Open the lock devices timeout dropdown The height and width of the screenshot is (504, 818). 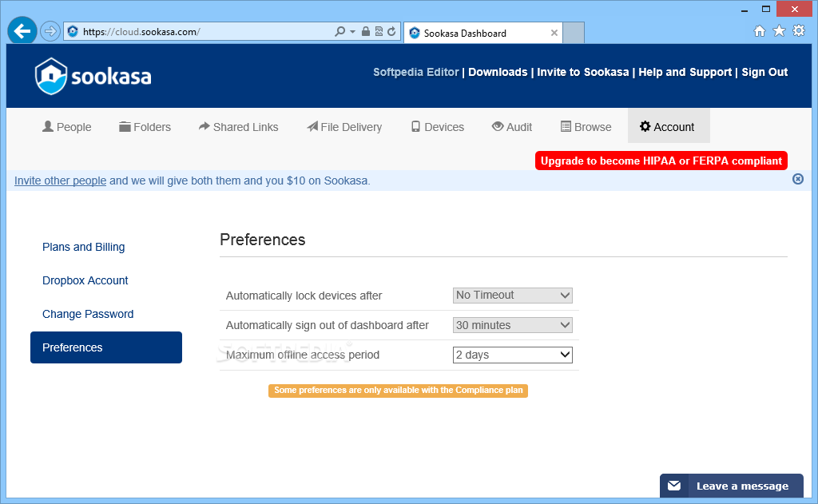click(512, 296)
